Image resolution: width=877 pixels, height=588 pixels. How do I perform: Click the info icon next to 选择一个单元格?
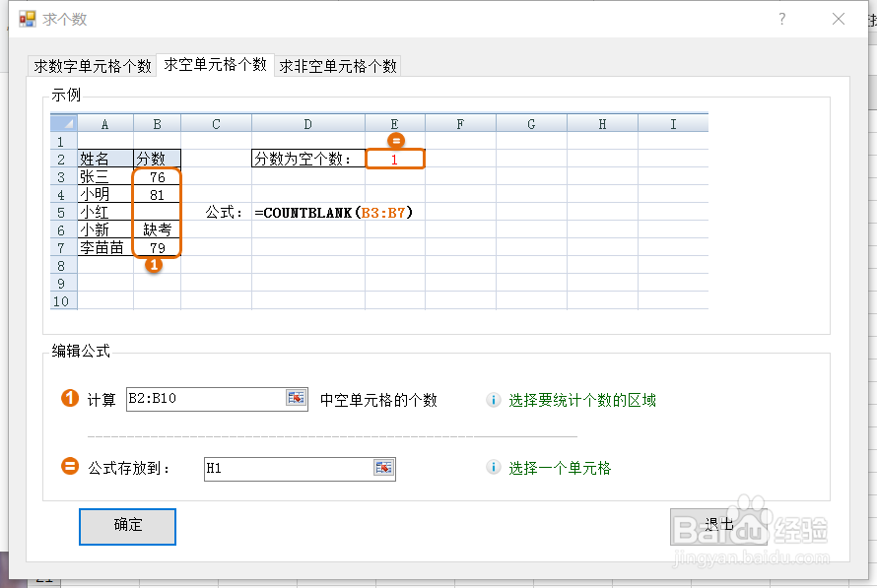point(494,468)
